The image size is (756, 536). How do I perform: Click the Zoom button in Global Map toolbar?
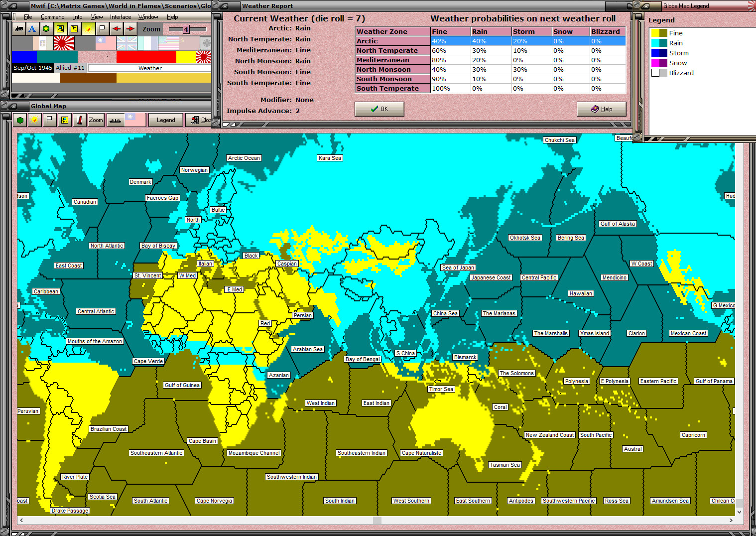click(x=96, y=120)
